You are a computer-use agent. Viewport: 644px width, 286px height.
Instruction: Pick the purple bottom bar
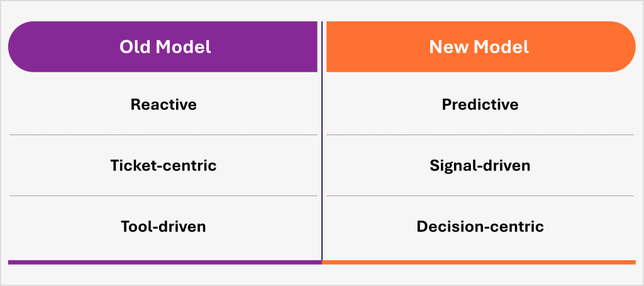pos(164,261)
